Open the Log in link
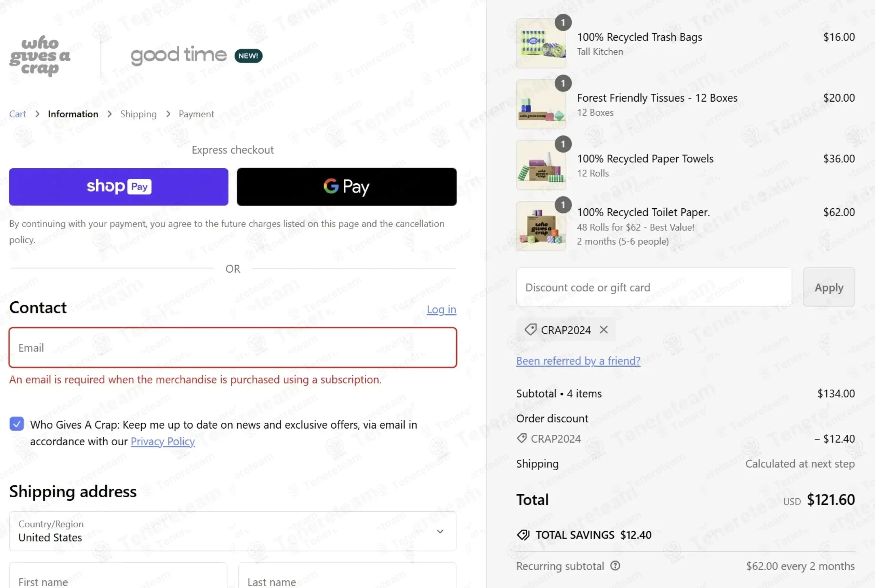Viewport: 875px width, 588px height. (442, 309)
